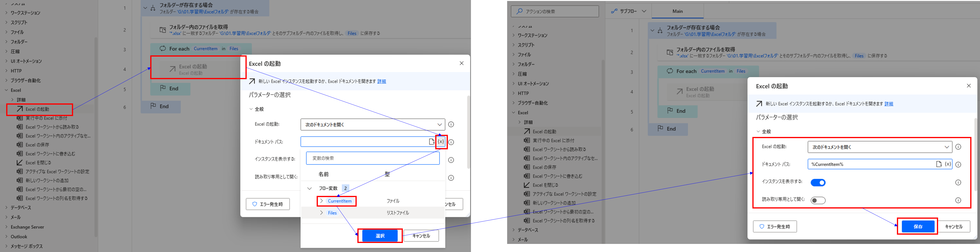This screenshot has height=252, width=980.
Task: Click the End flag on row 6 in 保存-dialog window
Action: coord(668,129)
